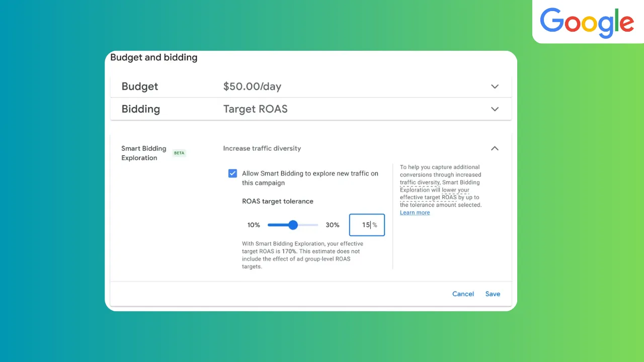The image size is (644, 362).
Task: Click the Bidding row label
Action: pyautogui.click(x=141, y=109)
